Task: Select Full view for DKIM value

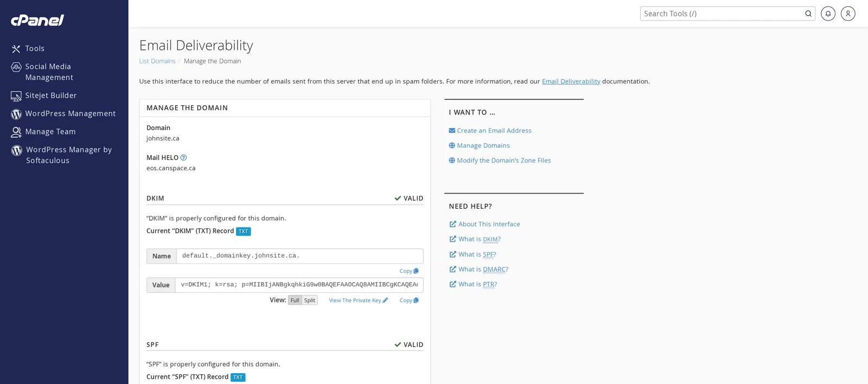Action: tap(295, 300)
